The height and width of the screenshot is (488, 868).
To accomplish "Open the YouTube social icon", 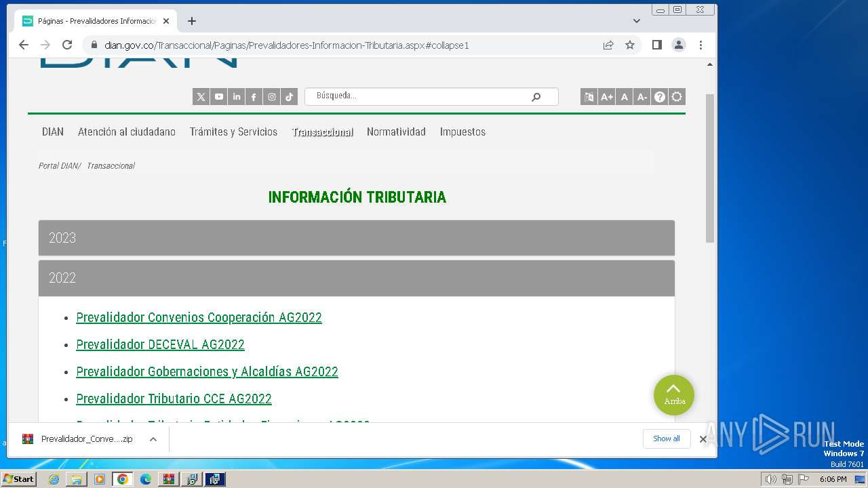I will (x=219, y=97).
